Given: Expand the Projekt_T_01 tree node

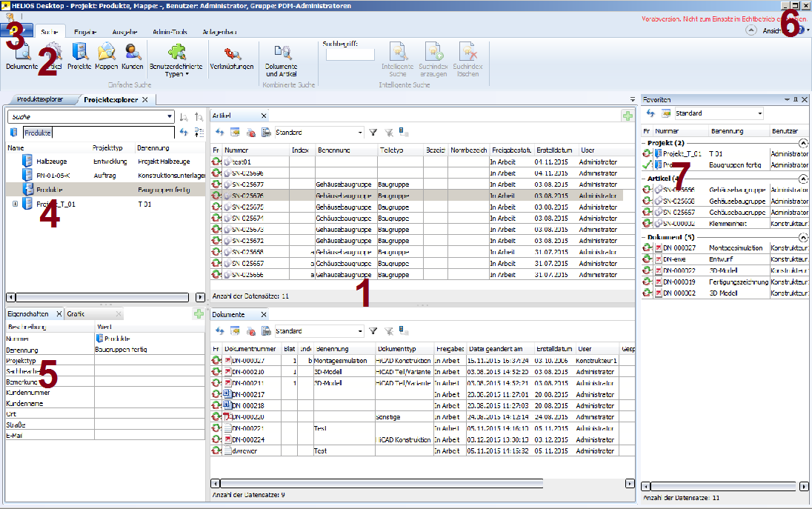Looking at the screenshot, I should tap(15, 204).
